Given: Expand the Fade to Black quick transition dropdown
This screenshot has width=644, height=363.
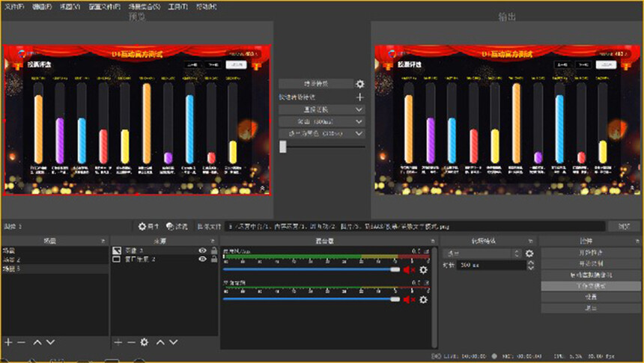Looking at the screenshot, I should tap(321, 133).
